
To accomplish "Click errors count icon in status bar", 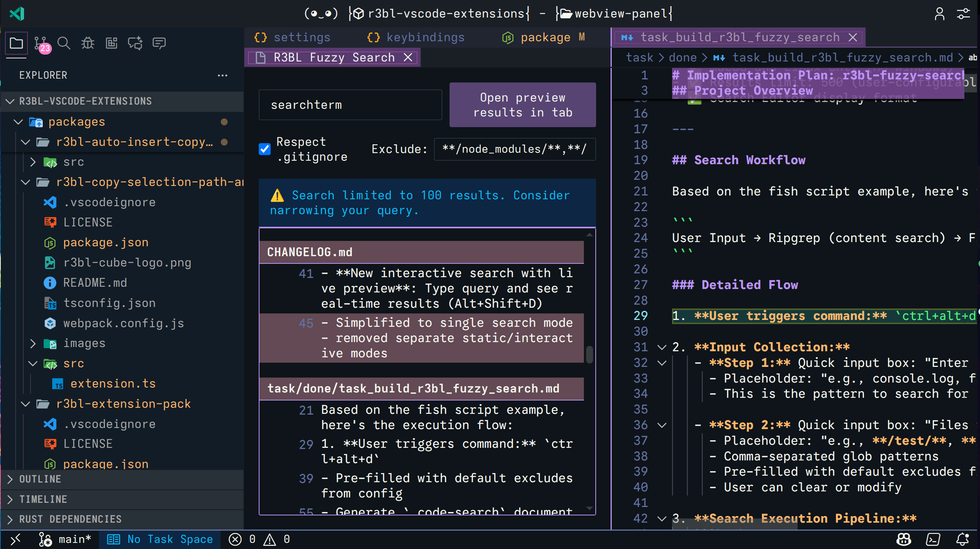I will coord(235,539).
